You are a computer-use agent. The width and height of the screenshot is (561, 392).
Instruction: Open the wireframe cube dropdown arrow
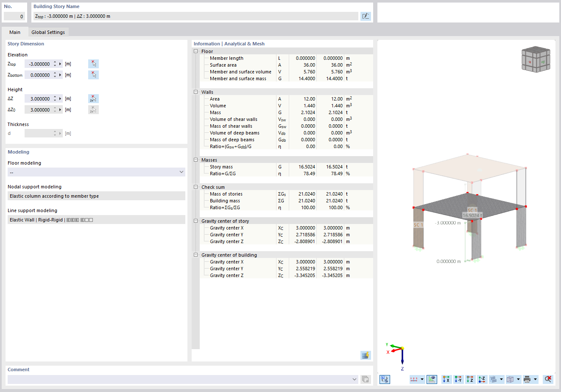tap(518, 379)
